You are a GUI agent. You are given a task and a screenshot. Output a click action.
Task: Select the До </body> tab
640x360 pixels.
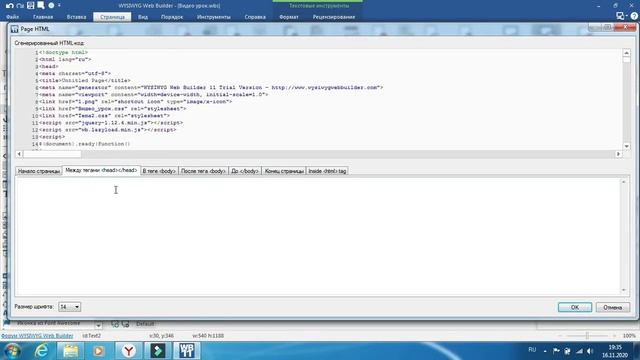click(x=245, y=171)
